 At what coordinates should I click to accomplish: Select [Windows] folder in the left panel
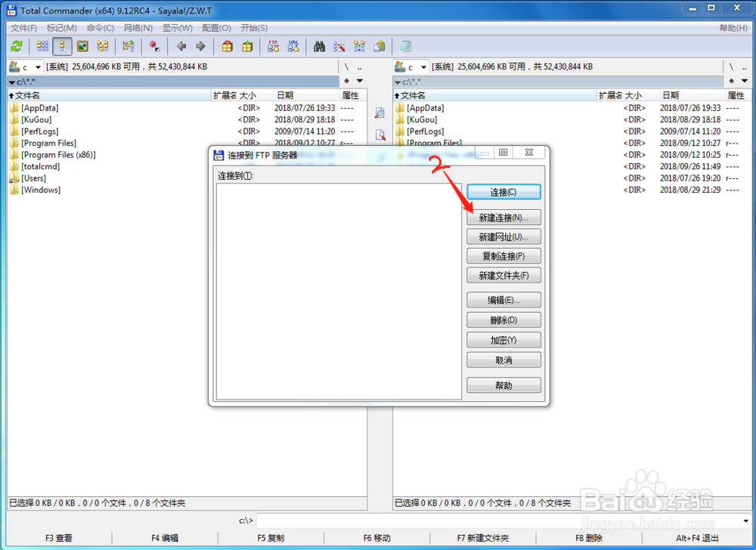pos(41,190)
